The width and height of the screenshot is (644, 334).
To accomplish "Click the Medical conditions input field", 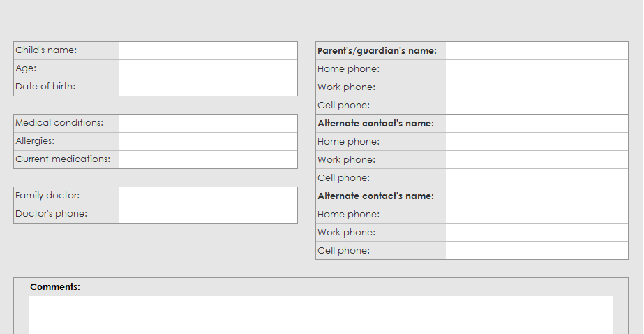I will [207, 123].
